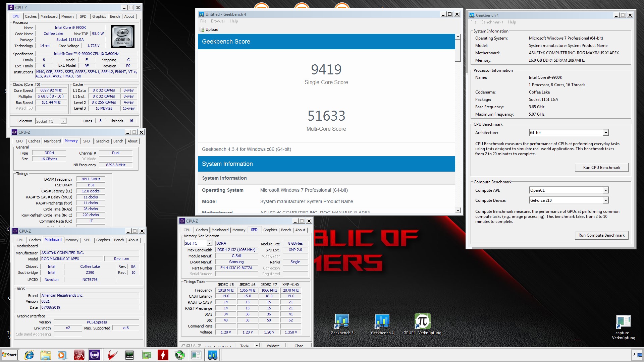This screenshot has width=644, height=362.
Task: Open the dark memory-monitor taskbar icon
Action: (x=129, y=355)
